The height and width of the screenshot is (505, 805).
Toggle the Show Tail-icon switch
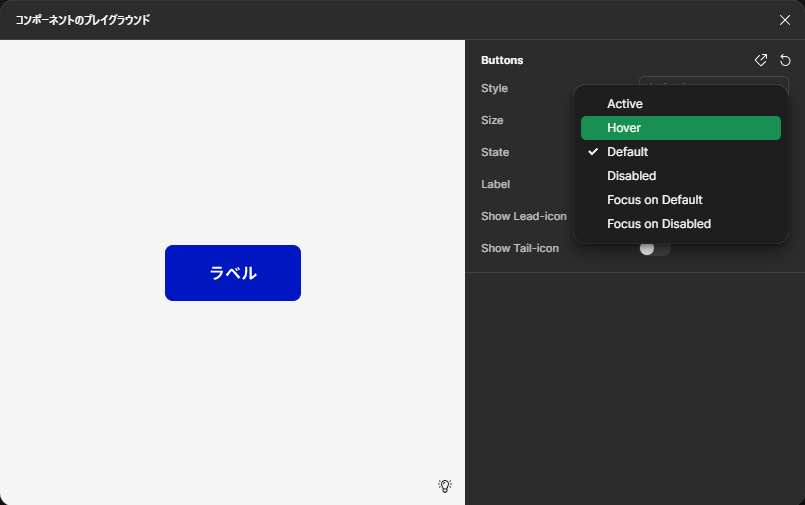click(x=654, y=248)
